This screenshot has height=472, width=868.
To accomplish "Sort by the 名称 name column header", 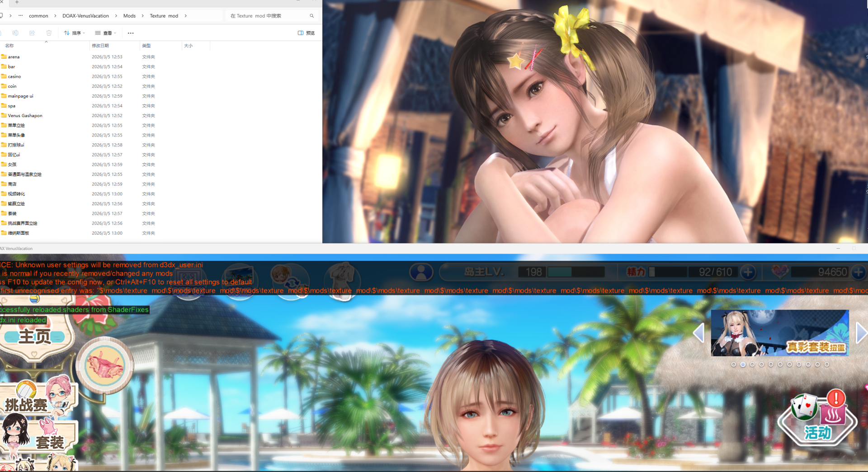I will (45, 46).
